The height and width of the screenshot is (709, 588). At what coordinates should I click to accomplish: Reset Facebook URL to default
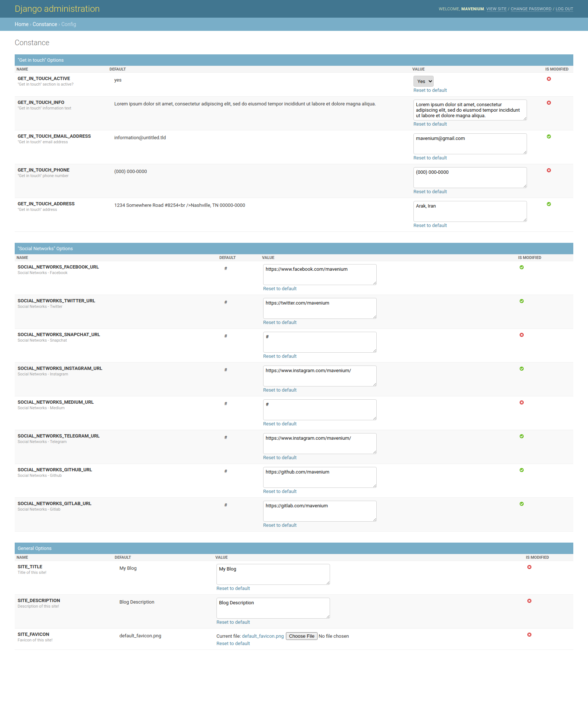click(x=280, y=289)
